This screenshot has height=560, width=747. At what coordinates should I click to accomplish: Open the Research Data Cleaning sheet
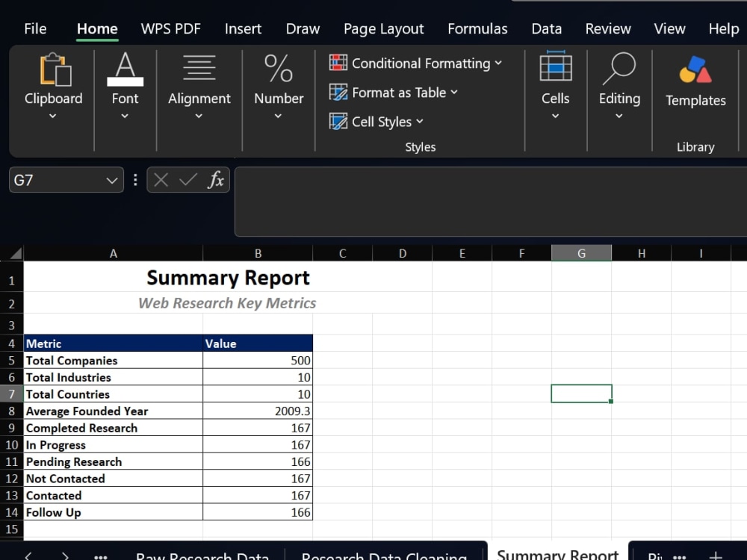click(x=385, y=556)
